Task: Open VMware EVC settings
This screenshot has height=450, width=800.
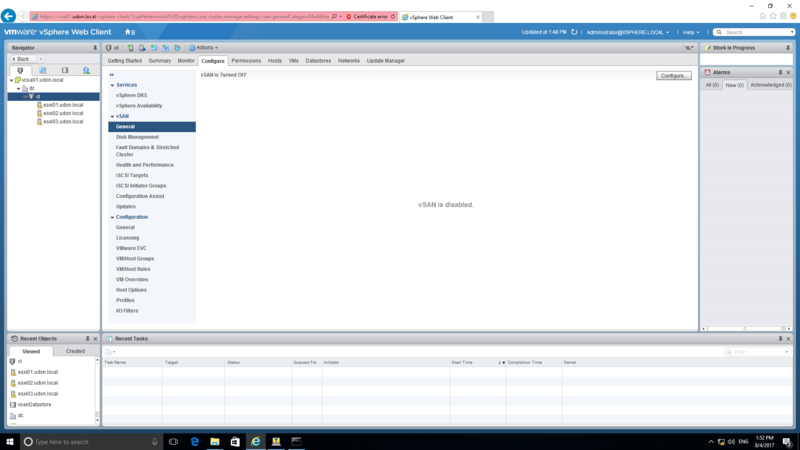Action: pos(131,248)
